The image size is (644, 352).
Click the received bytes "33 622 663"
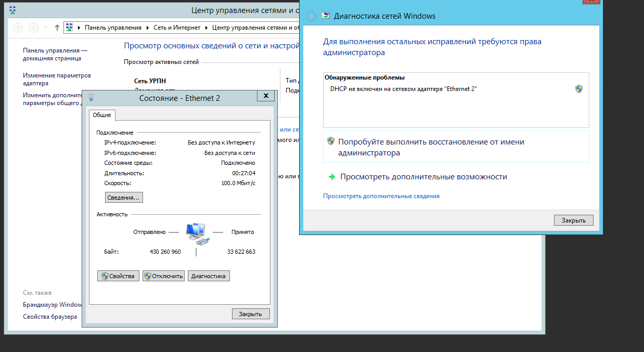point(241,252)
